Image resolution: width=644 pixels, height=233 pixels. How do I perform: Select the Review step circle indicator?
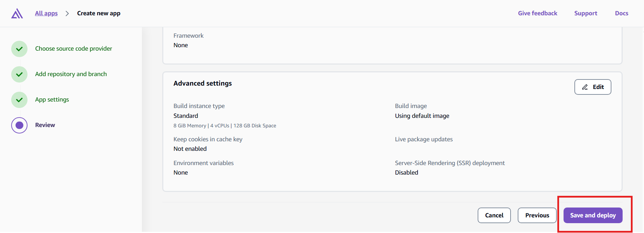(x=19, y=125)
